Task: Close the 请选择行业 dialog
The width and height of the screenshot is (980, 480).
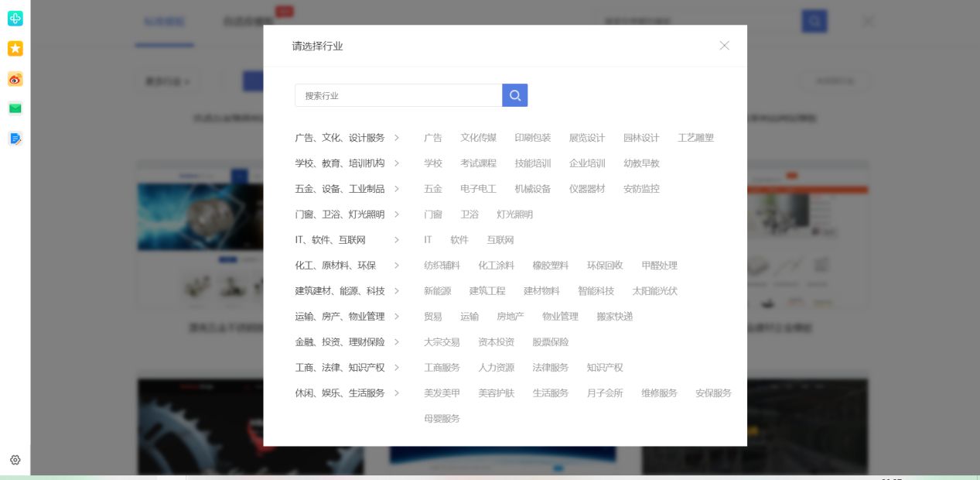Action: click(x=724, y=46)
